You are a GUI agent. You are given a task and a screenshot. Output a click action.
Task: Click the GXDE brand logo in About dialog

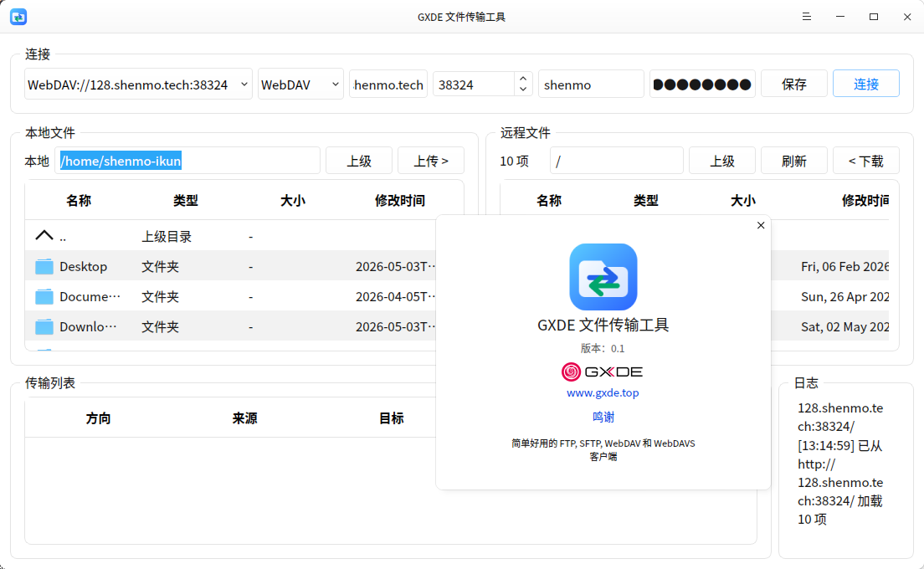[603, 372]
